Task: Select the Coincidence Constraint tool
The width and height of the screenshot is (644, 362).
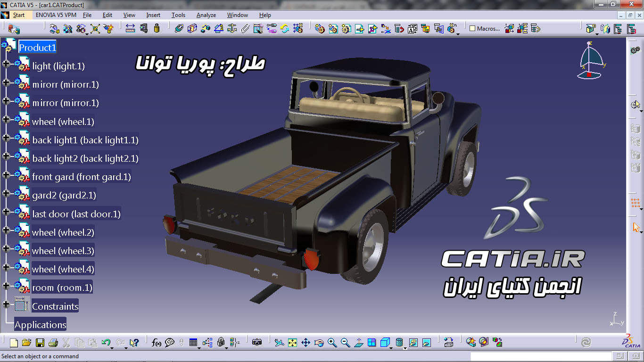Action: [179, 28]
